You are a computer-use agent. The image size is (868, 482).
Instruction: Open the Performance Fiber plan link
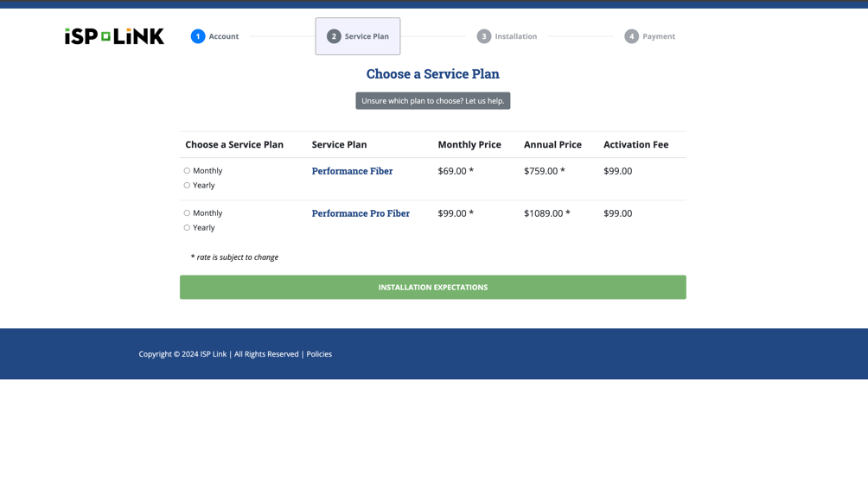click(352, 171)
